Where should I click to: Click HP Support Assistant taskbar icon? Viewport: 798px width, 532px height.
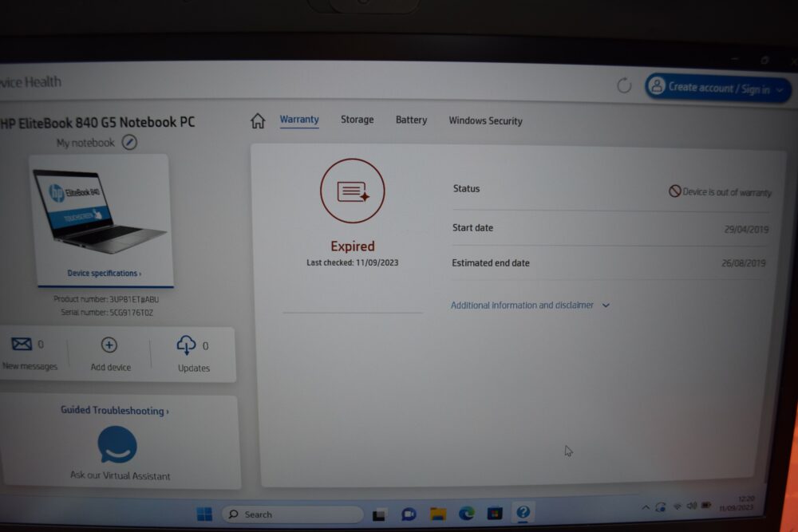pyautogui.click(x=523, y=511)
